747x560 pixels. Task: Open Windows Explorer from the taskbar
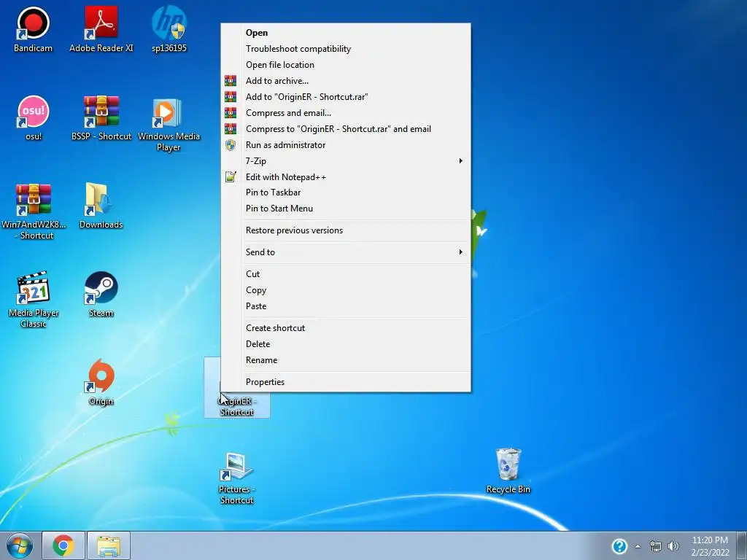(x=109, y=545)
